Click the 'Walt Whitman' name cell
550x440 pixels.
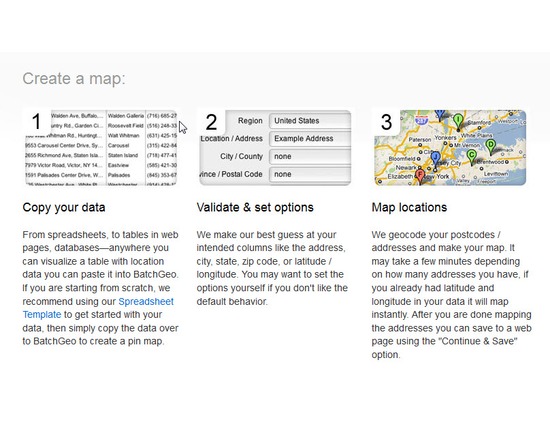pyautogui.click(x=123, y=135)
